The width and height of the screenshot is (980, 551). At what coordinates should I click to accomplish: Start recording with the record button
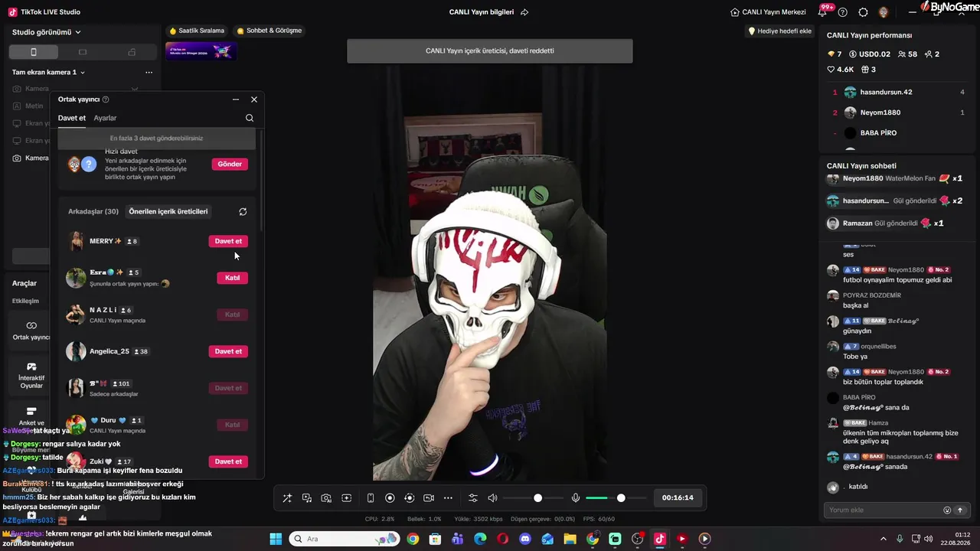click(390, 498)
